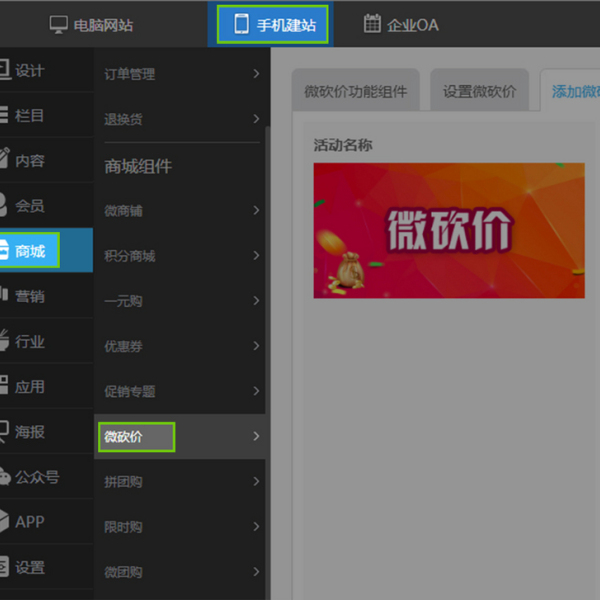Select the 内容 content sidebar icon
Viewport: 600px width, 600px height.
tap(4, 160)
